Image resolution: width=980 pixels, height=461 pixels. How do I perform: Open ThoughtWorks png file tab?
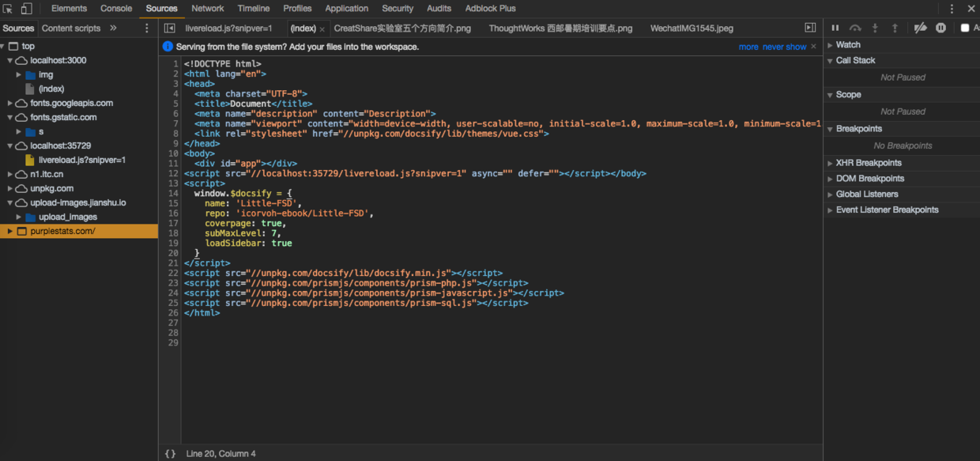coord(560,28)
